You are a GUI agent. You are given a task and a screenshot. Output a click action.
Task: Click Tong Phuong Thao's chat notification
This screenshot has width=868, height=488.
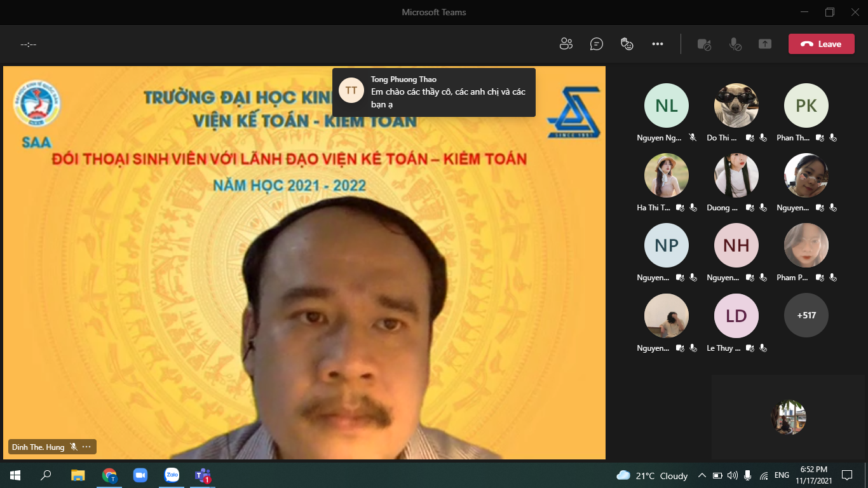pyautogui.click(x=434, y=92)
